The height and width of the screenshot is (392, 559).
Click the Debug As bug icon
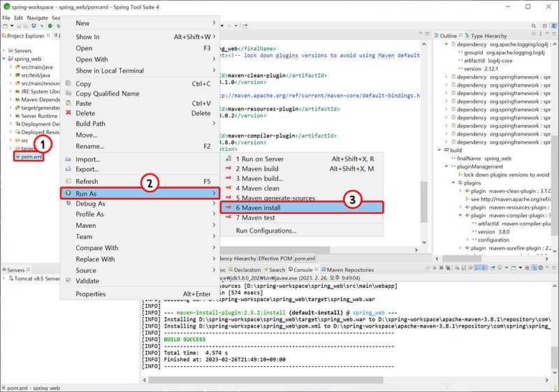pyautogui.click(x=68, y=203)
